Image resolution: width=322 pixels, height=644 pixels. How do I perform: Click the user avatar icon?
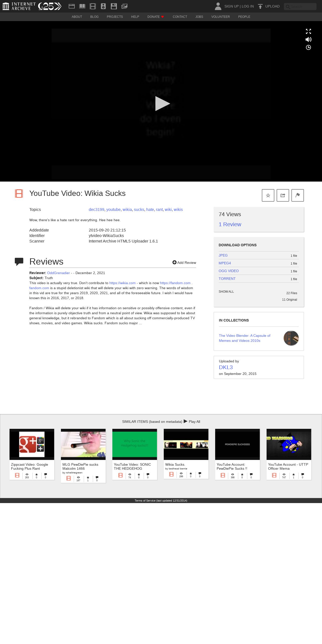pyautogui.click(x=218, y=6)
